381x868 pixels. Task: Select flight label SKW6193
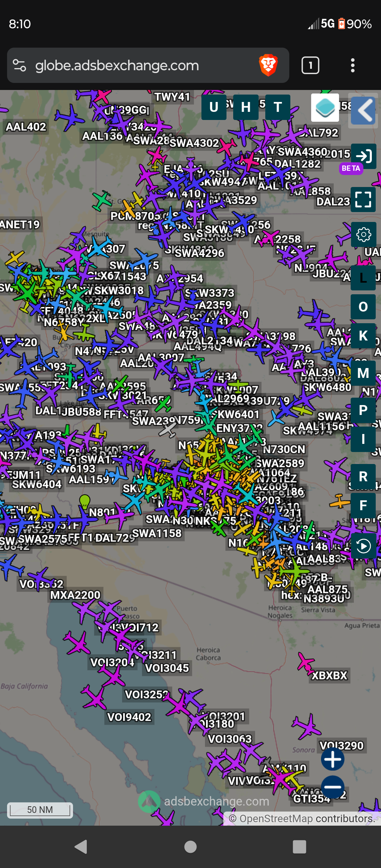tap(71, 469)
